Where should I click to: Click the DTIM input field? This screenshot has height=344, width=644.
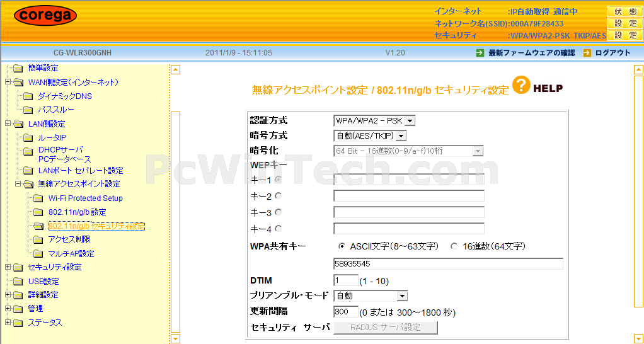coord(346,280)
